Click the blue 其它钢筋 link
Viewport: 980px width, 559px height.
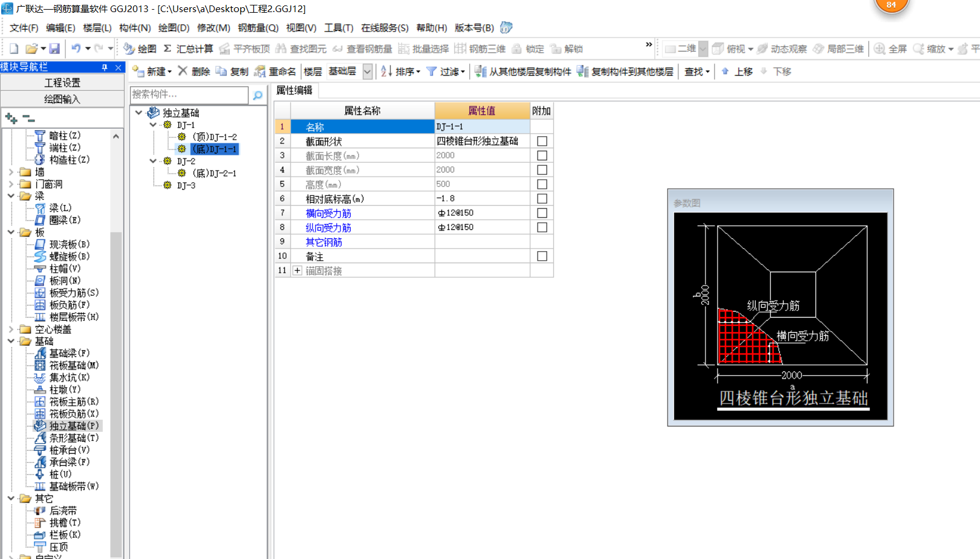click(x=324, y=242)
